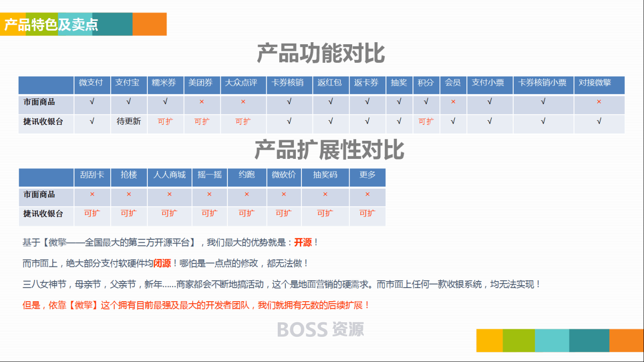The width and height of the screenshot is (644, 362).
Task: Click the red bold word 闭源
Action: tap(162, 263)
